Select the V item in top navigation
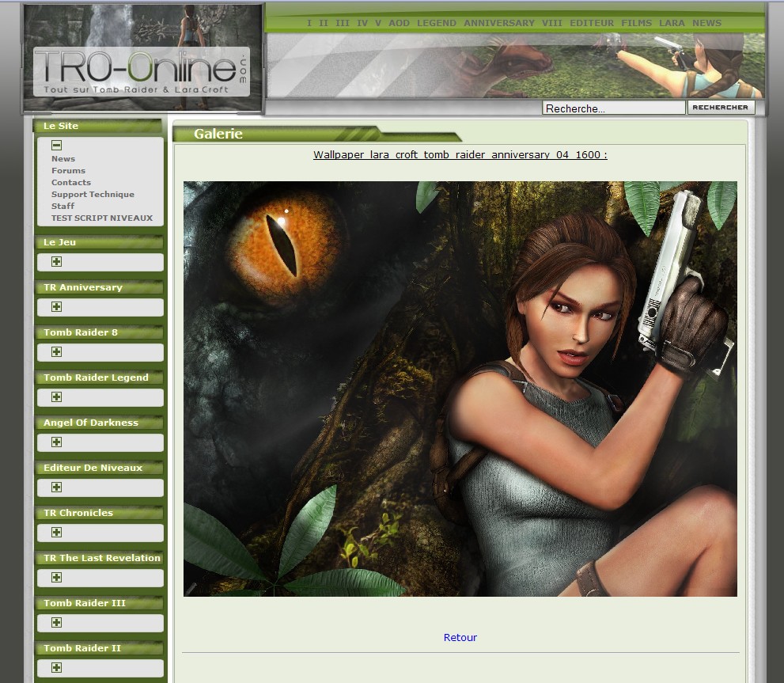784x683 pixels. [x=378, y=23]
